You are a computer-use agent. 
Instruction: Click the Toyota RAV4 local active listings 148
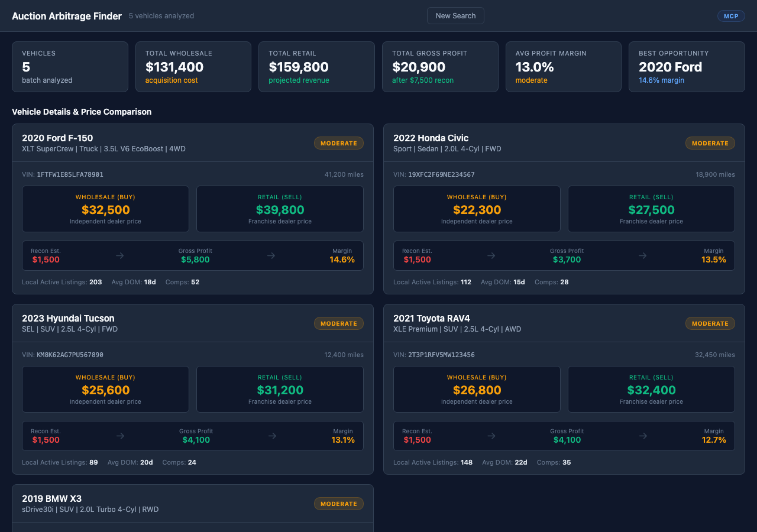click(x=467, y=463)
